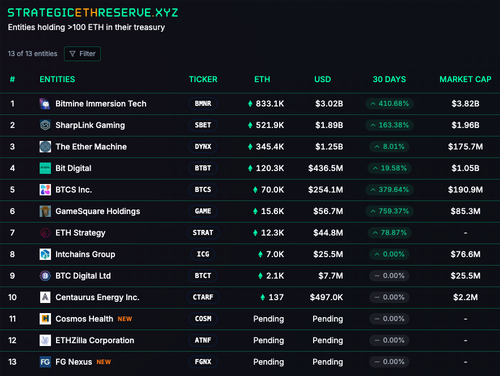Sort by the USD column header

tap(323, 79)
